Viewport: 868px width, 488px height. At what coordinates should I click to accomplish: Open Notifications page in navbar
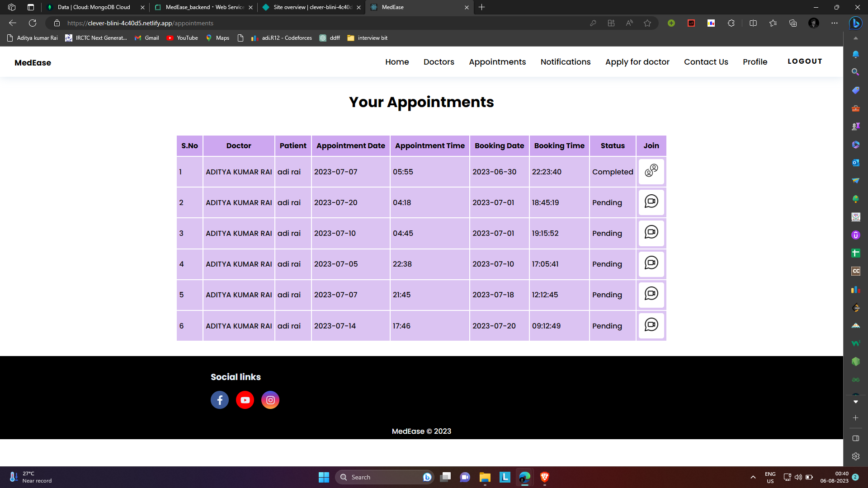point(565,62)
